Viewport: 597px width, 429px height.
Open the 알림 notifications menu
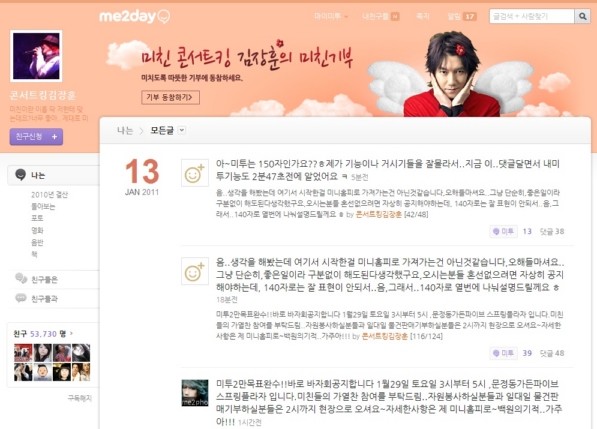462,16
